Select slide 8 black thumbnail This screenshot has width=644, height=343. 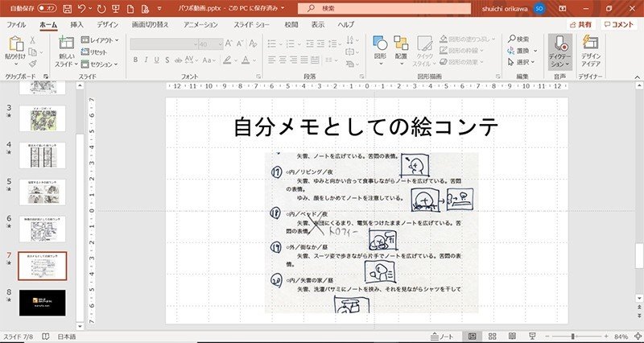tap(43, 303)
